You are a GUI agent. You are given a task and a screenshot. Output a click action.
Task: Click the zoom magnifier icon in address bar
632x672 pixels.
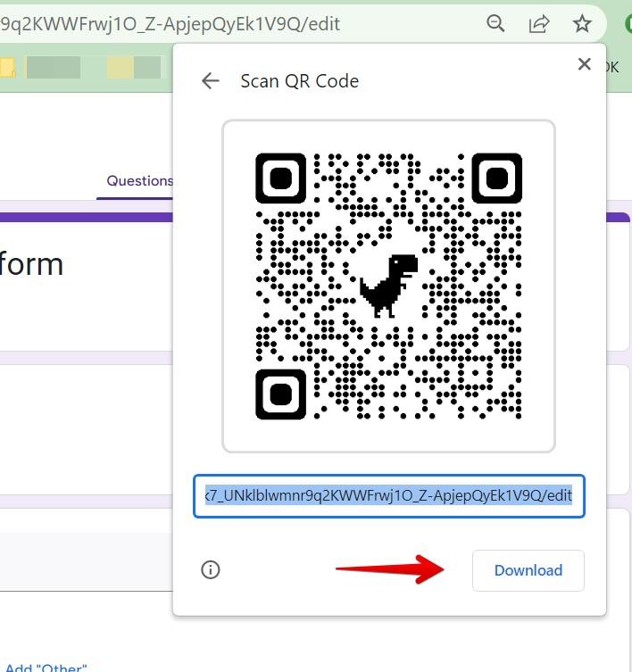pos(495,23)
